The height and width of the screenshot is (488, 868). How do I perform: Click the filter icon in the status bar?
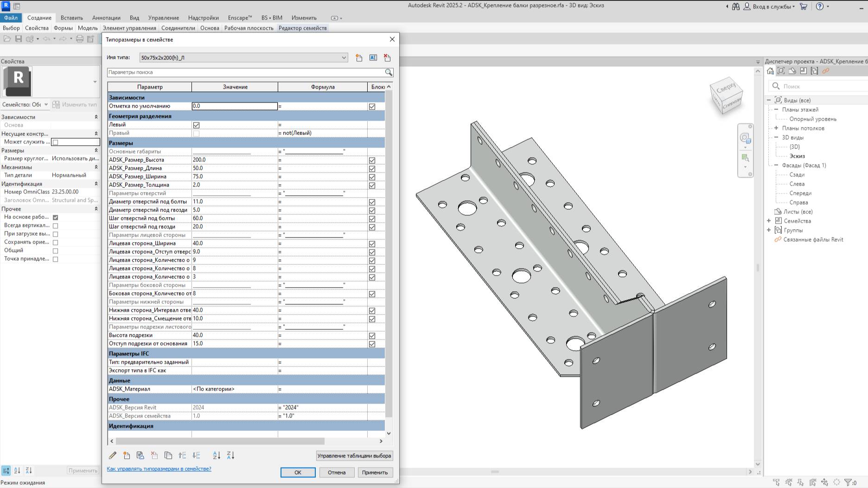[x=848, y=482]
